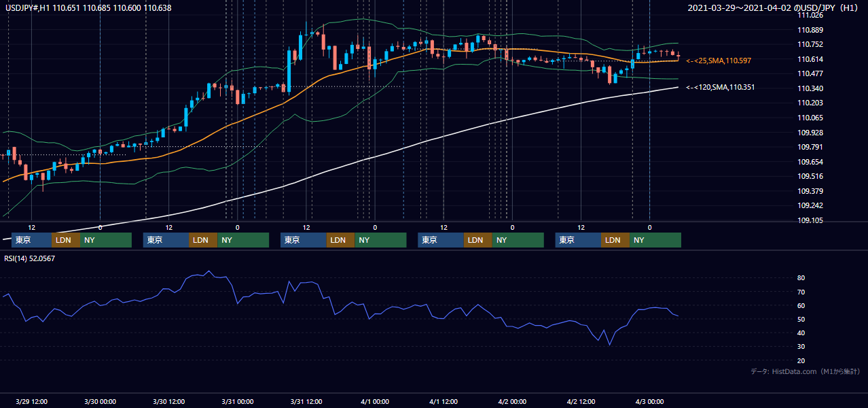The height and width of the screenshot is (408, 868).
Task: Click price axis label 110.340
Action: pos(810,88)
